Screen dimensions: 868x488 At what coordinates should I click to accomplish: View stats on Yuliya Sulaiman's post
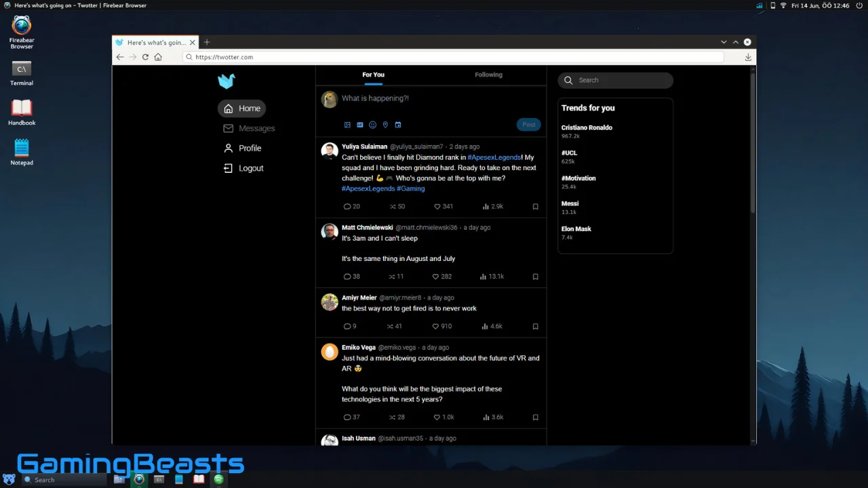492,206
